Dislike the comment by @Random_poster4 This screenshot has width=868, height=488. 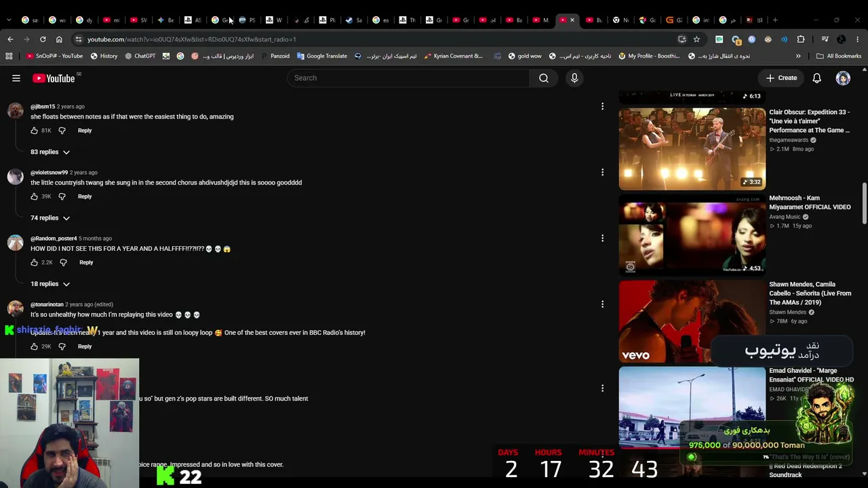[63, 262]
